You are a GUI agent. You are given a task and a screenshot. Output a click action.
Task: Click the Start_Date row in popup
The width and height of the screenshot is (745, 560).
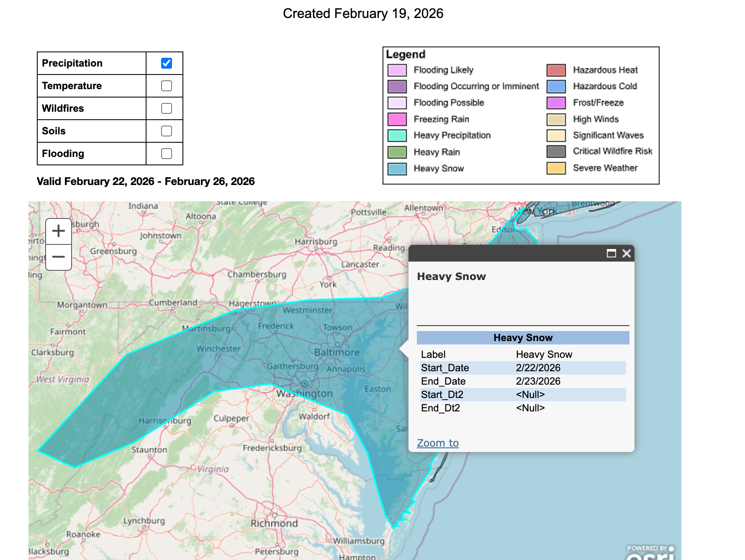(x=523, y=368)
